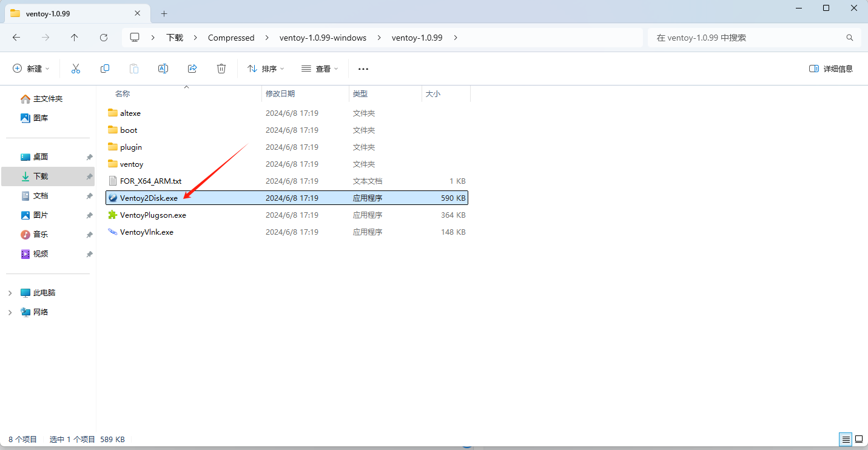
Task: Click the search magnifier icon
Action: coord(850,38)
